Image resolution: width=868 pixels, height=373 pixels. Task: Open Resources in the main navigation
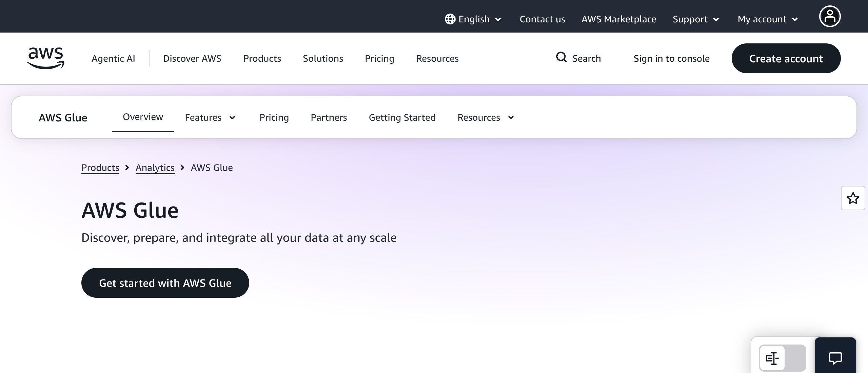(437, 58)
